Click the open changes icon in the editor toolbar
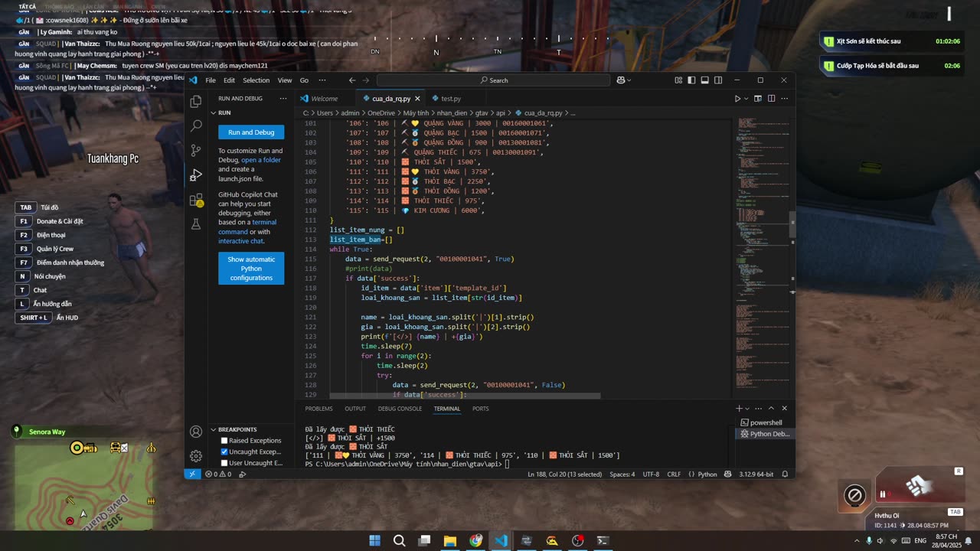This screenshot has height=551, width=980. tap(758, 99)
